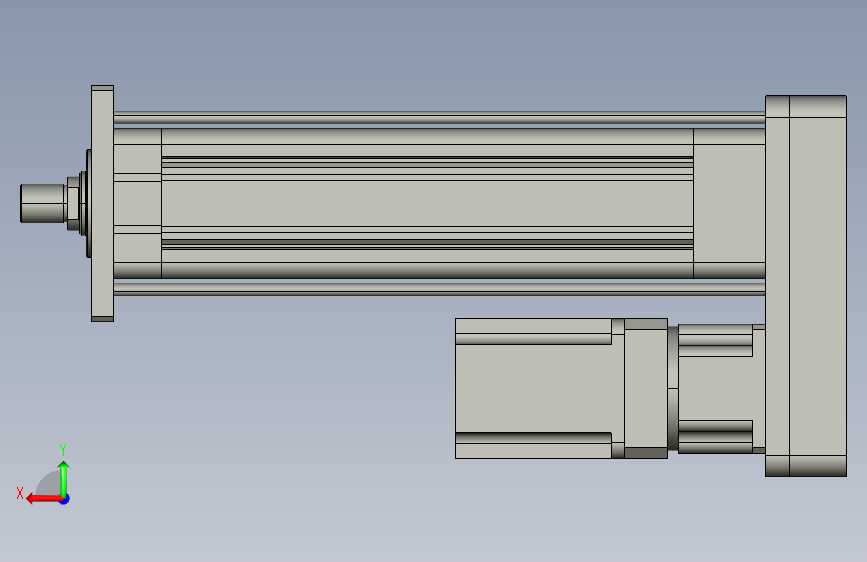
Task: Select the servo motor body below the cylinder
Action: click(x=534, y=388)
